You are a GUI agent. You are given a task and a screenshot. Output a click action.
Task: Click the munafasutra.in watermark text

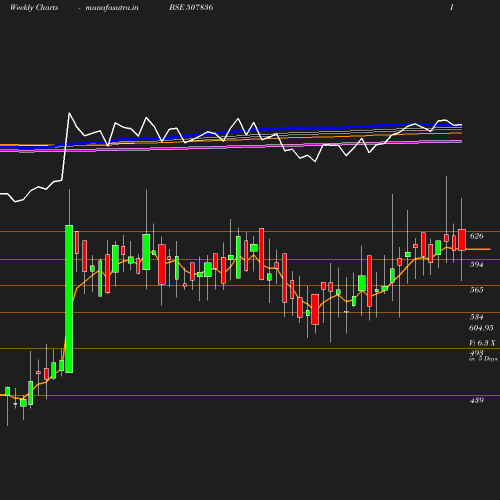[112, 8]
